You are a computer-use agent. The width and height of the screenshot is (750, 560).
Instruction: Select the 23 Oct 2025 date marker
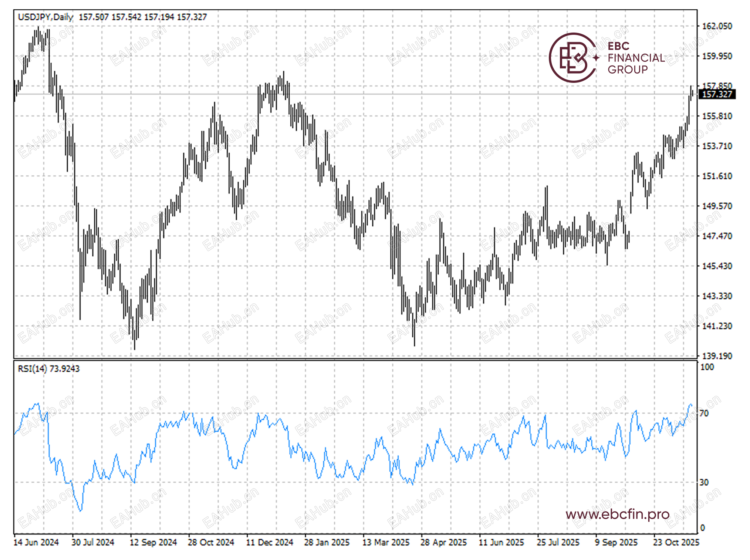click(x=676, y=542)
